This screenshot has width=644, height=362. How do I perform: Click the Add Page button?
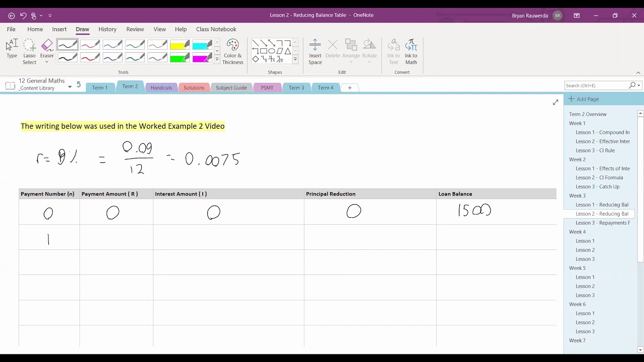(x=584, y=99)
